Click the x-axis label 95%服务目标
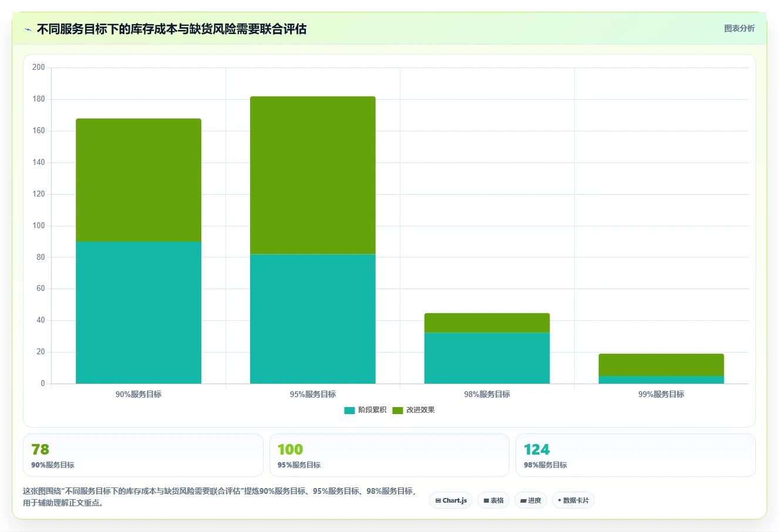 pyautogui.click(x=313, y=394)
